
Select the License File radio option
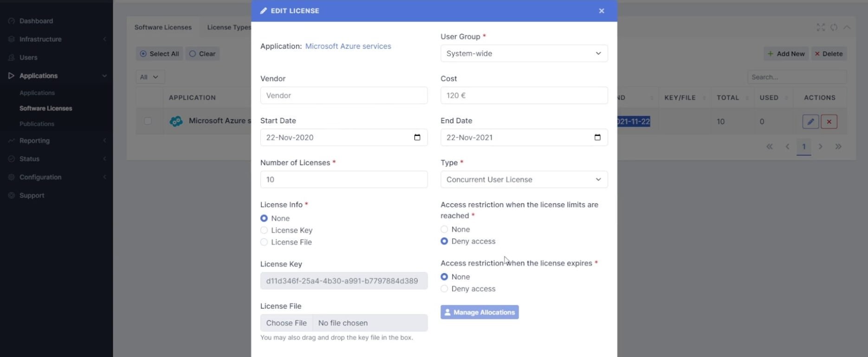tap(264, 242)
